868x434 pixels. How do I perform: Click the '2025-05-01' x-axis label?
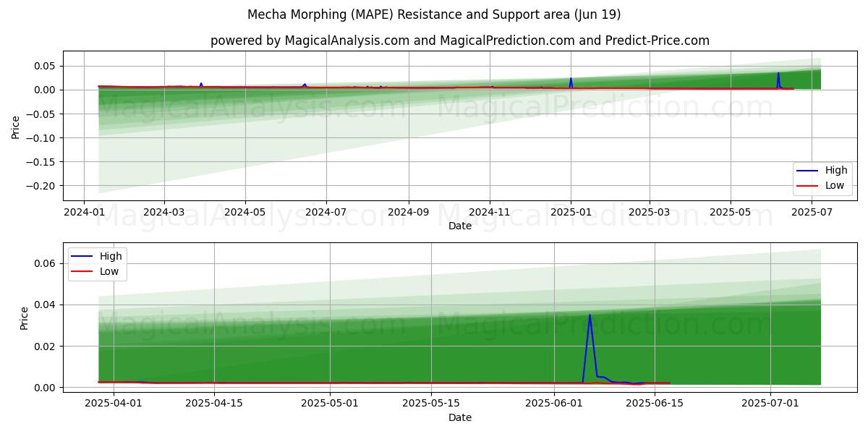pos(331,404)
